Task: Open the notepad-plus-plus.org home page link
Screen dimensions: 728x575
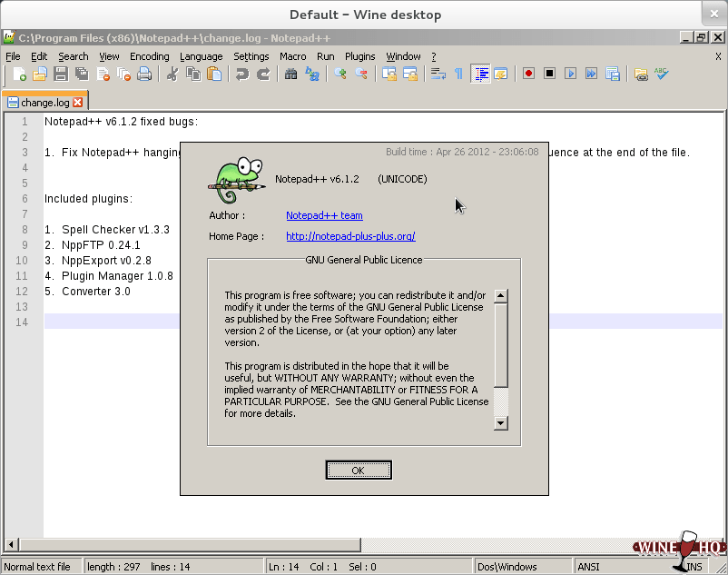Action: point(350,236)
